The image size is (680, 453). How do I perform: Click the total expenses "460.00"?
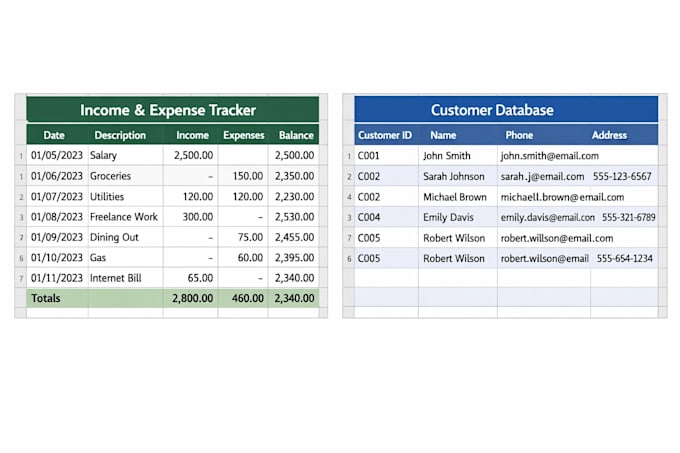[248, 298]
